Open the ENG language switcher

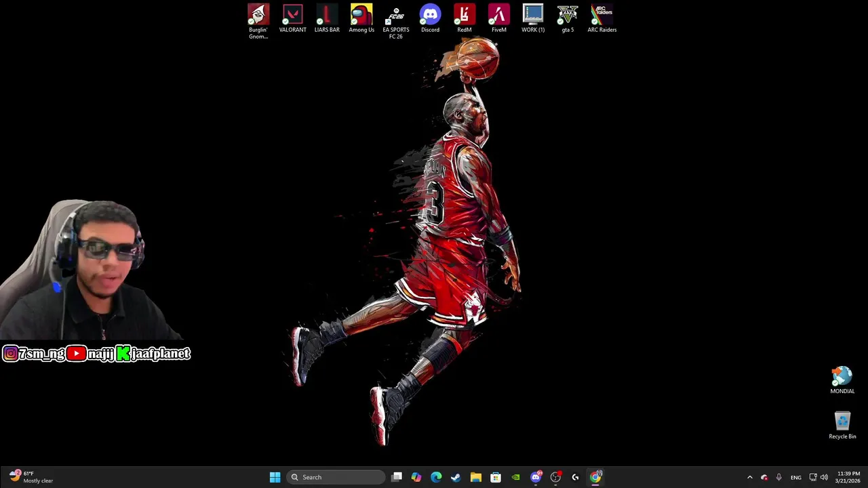(796, 477)
